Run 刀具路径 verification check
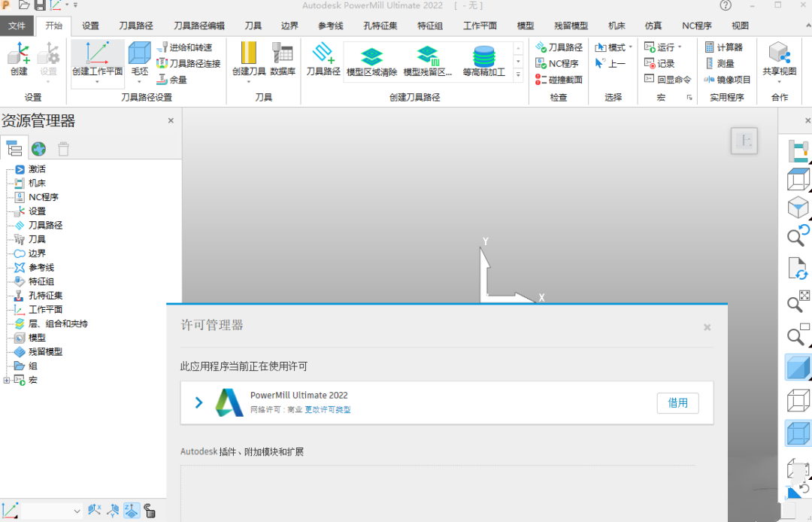Screen dimensions: 812x522 point(559,47)
